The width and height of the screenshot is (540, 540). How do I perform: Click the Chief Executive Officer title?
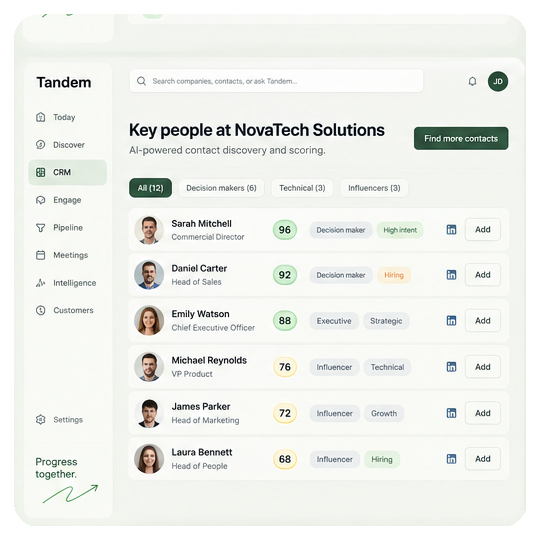[x=213, y=328]
